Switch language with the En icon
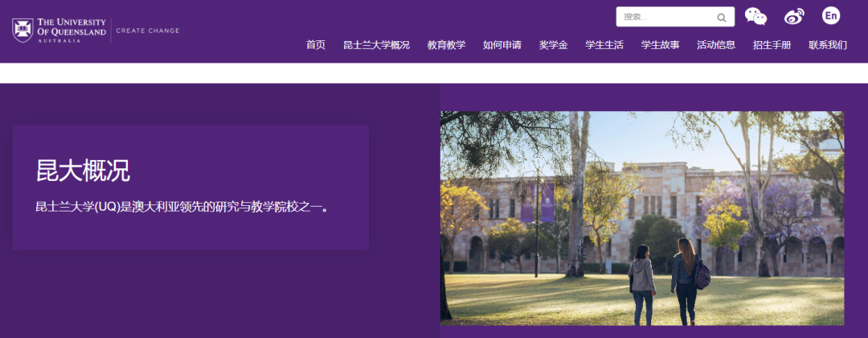 pos(831,15)
